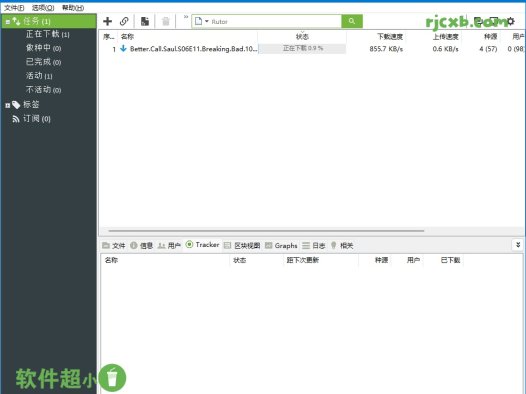Click the remove torrent trash icon
Image resolution: width=526 pixels, height=394 pixels.
[x=166, y=21]
